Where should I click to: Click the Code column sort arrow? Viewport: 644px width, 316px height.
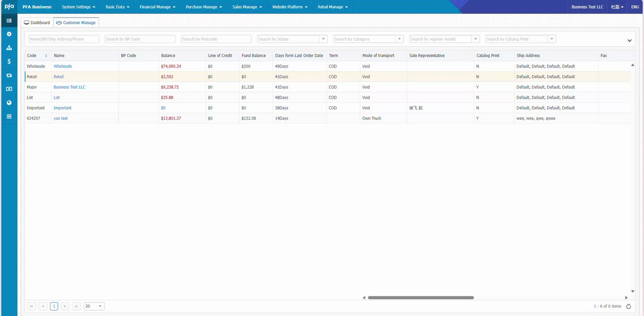coord(46,56)
